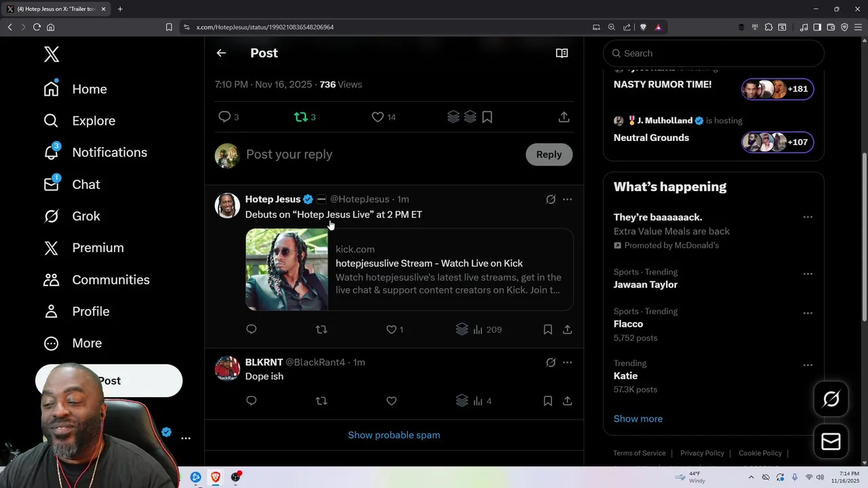
Task: Reload the page in browser toolbar
Action: pyautogui.click(x=37, y=27)
